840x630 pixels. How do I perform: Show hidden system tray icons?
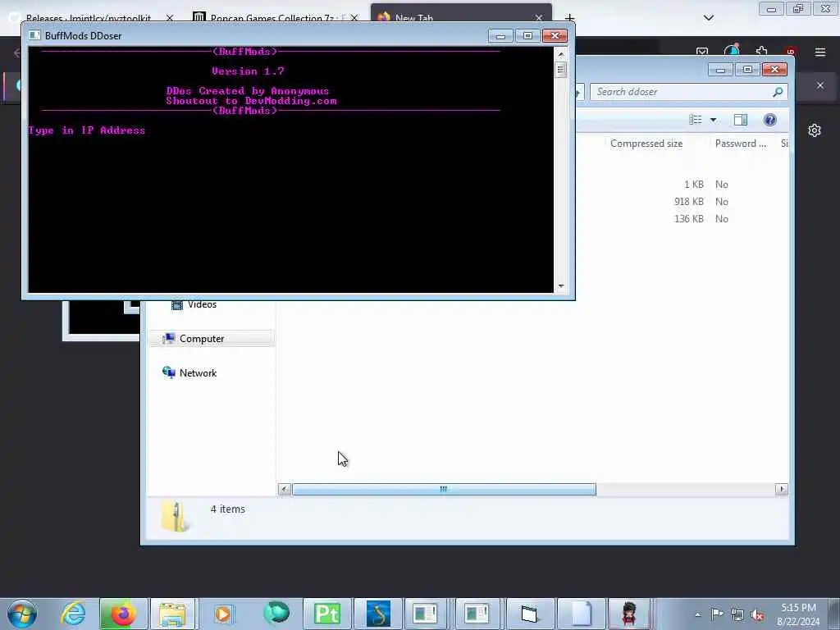pyautogui.click(x=697, y=615)
